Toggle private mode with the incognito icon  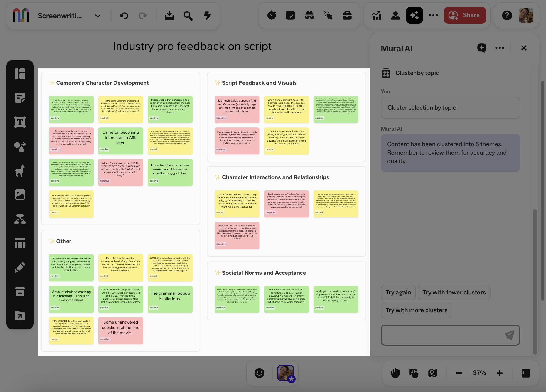coord(309,15)
